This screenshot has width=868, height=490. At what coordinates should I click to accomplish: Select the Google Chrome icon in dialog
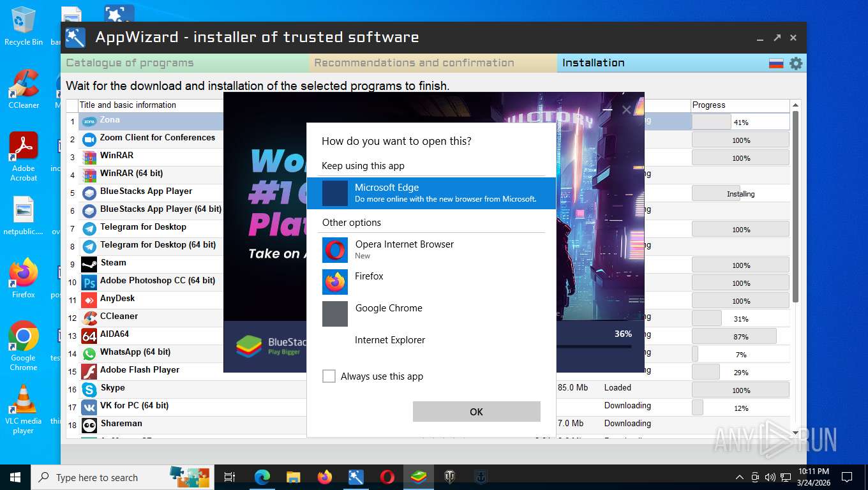(x=335, y=314)
